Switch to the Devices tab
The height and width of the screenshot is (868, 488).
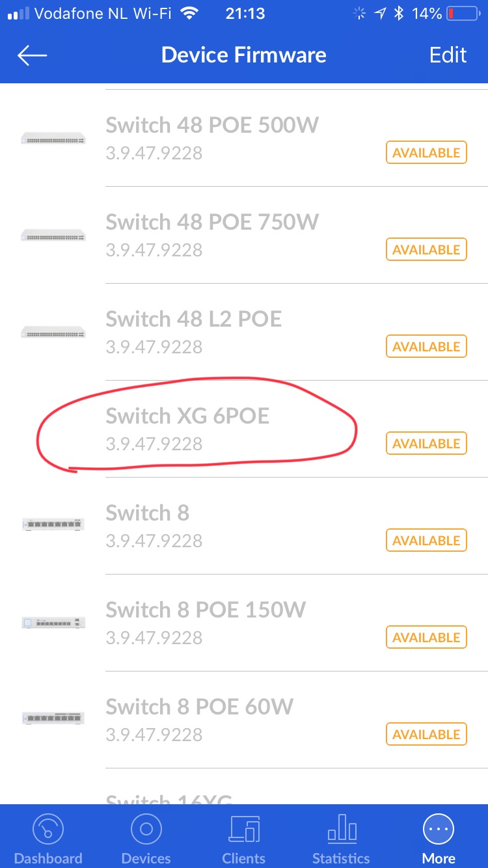[x=146, y=831]
